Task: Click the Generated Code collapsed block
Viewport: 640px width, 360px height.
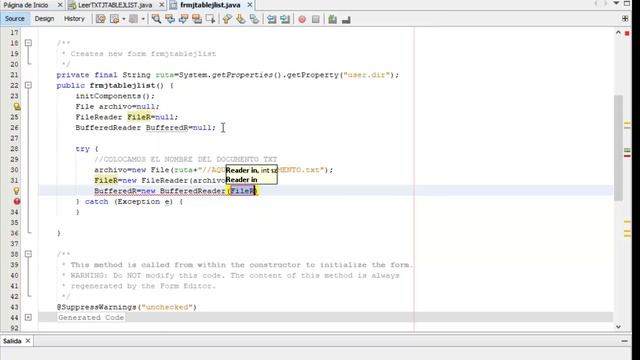Action: pyautogui.click(x=91, y=318)
